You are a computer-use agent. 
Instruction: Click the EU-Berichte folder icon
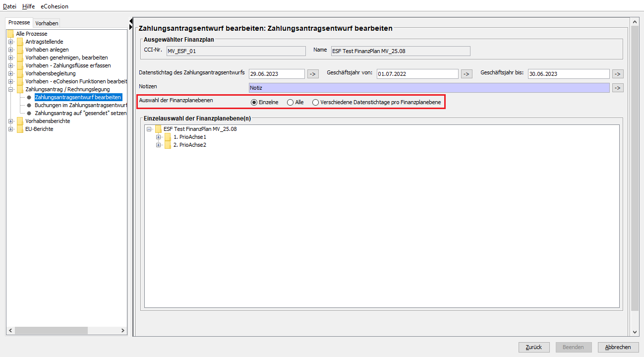[20, 129]
